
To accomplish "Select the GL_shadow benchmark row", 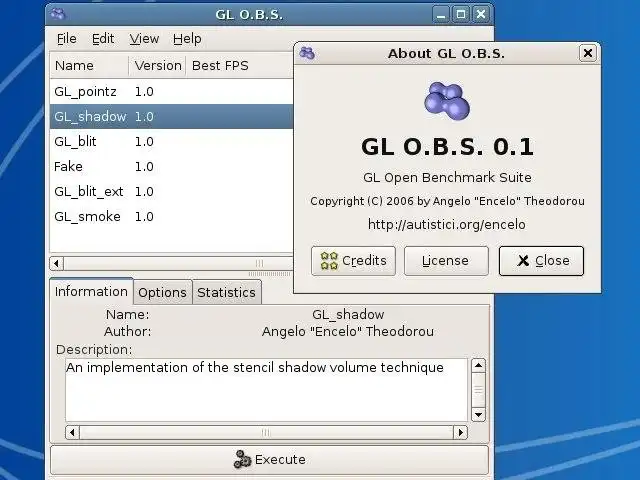I will (171, 116).
